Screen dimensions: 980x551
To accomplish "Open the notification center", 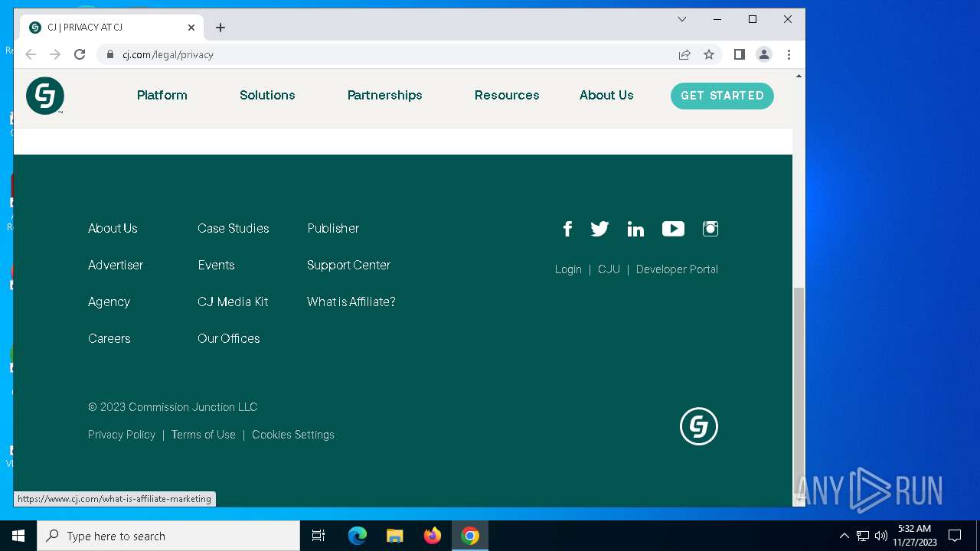I will click(x=955, y=536).
